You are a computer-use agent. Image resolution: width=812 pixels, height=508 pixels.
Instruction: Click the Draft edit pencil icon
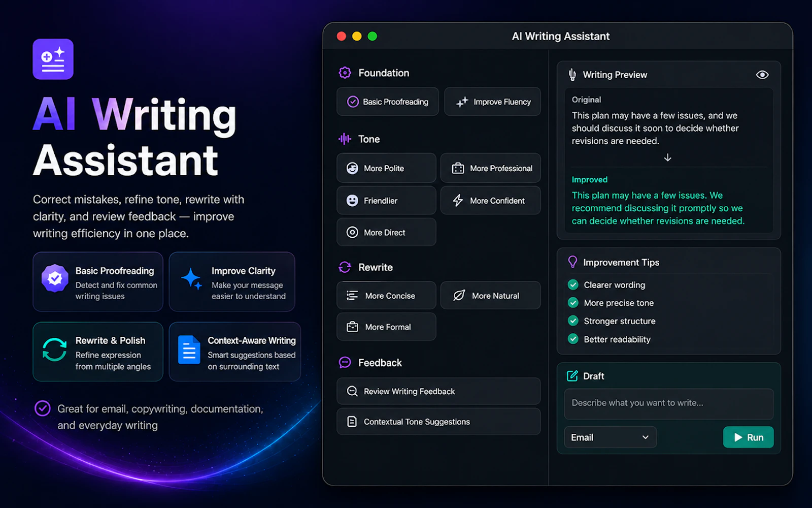[572, 376]
